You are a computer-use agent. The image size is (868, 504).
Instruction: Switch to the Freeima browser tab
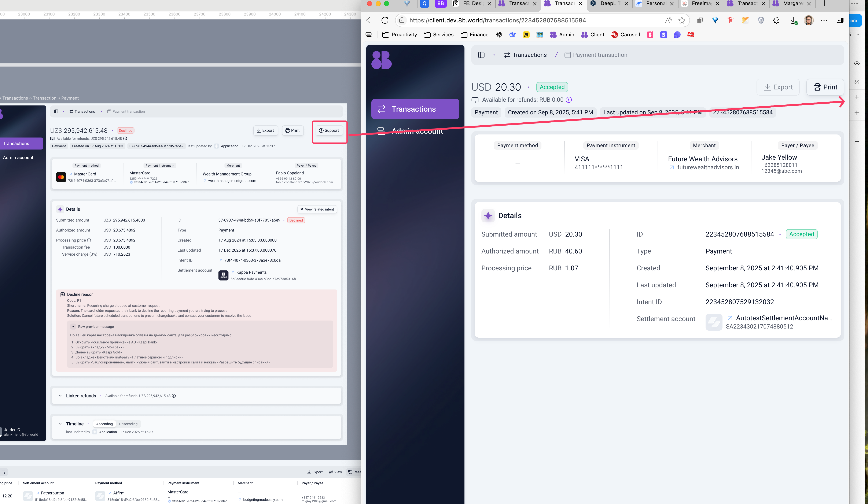tap(701, 3)
